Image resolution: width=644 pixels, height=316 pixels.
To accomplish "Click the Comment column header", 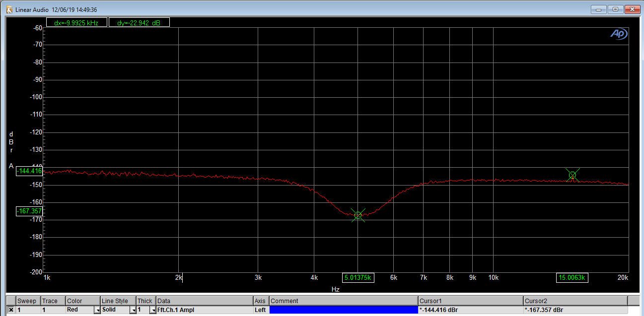I will (x=344, y=301).
